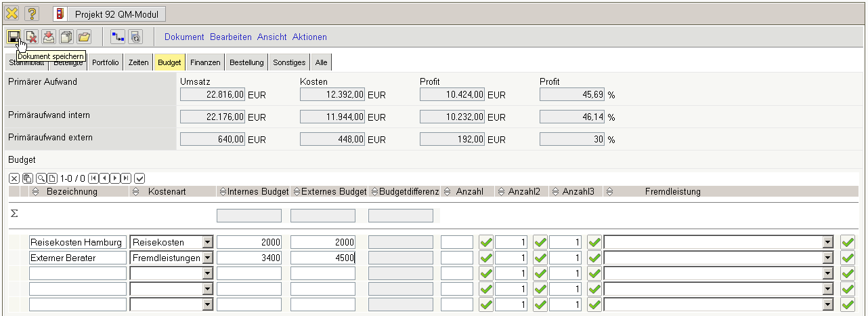Switch to the Finanzen tab
Screen dimensions: 868x316
[x=205, y=62]
